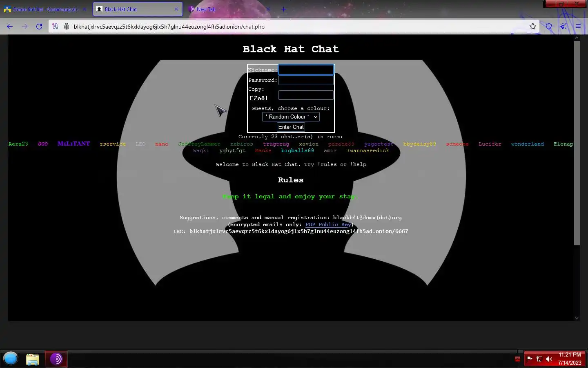
Task: Open the shield security level icon
Action: pos(549,27)
